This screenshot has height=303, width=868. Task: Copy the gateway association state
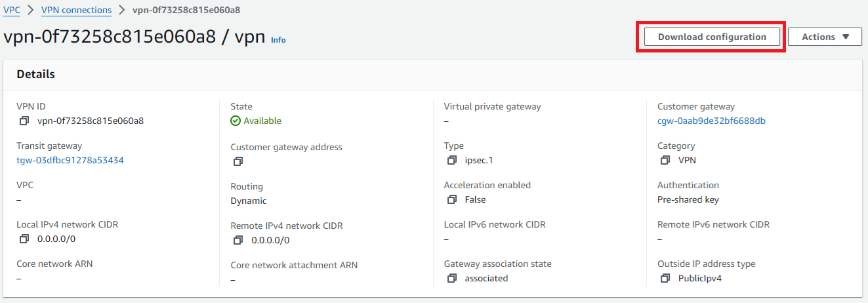(x=451, y=278)
